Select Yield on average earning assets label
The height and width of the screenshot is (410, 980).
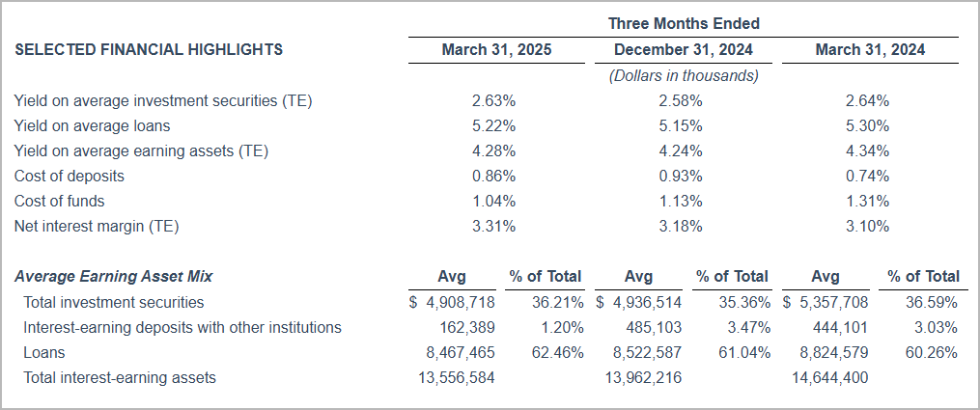(x=141, y=150)
